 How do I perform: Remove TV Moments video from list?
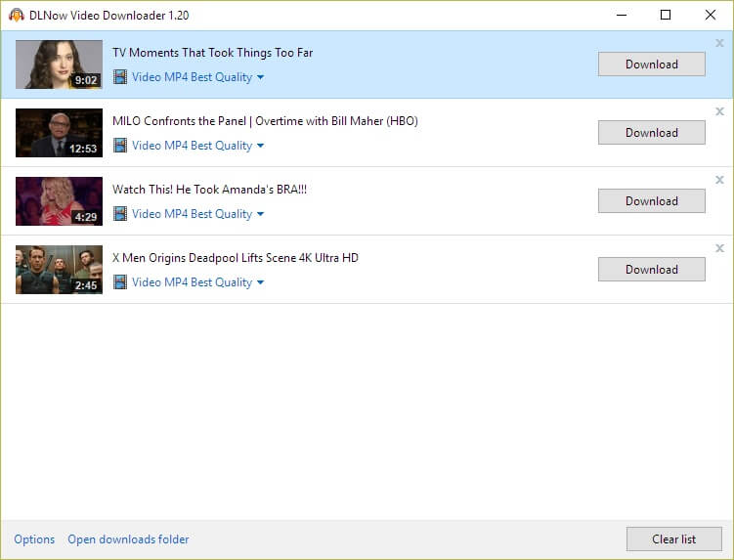[719, 43]
